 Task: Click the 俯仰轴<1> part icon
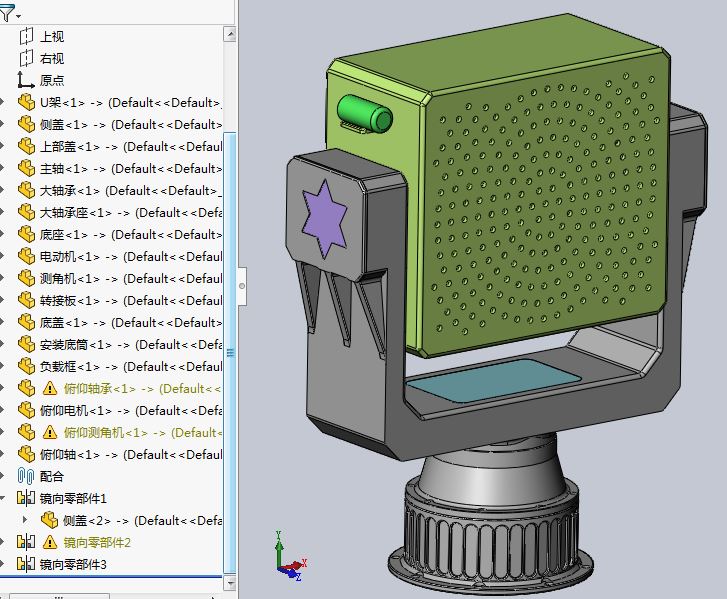tap(26, 454)
